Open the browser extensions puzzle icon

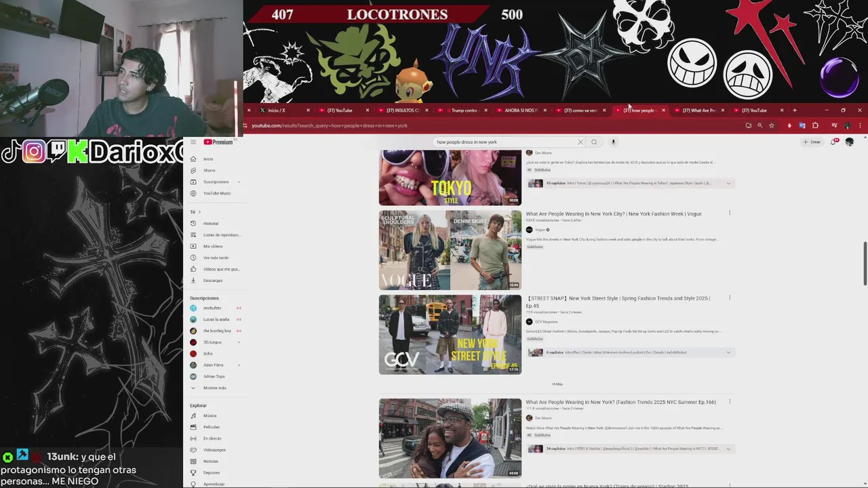[815, 125]
